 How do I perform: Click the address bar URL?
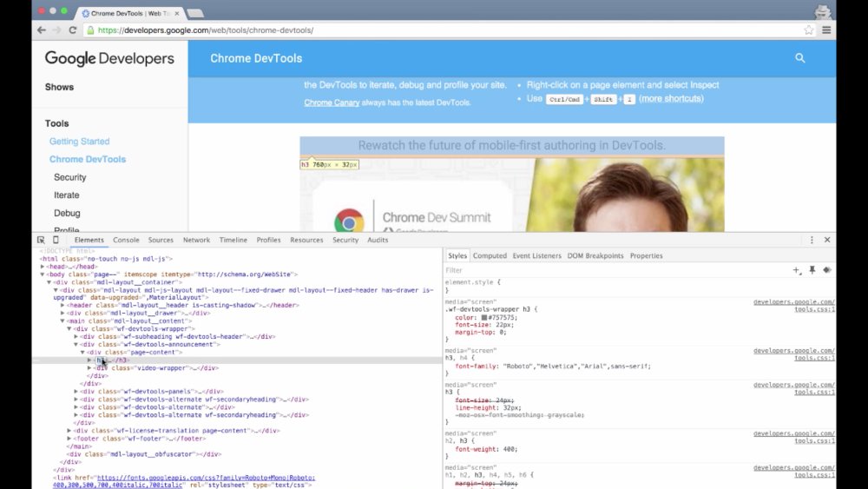pos(206,30)
